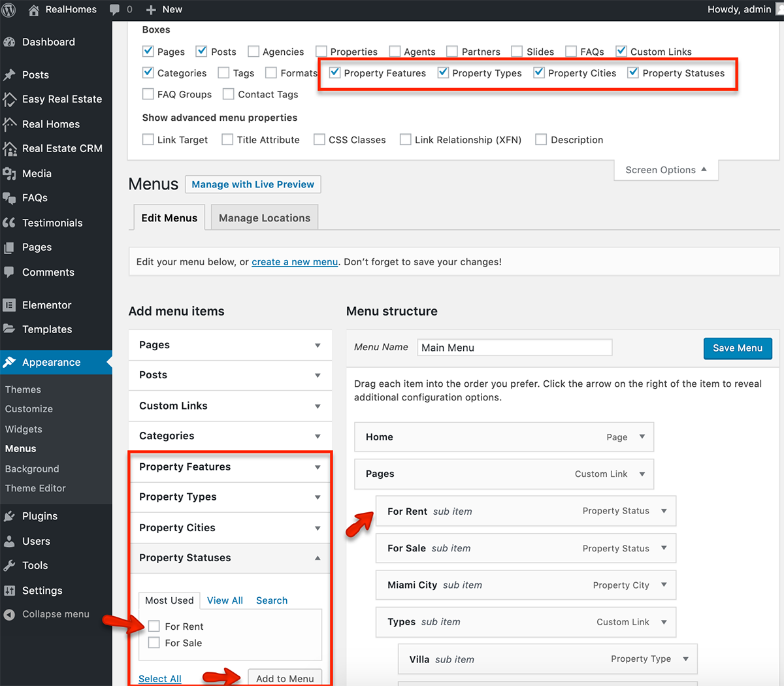This screenshot has height=686, width=784.
Task: Click the Select All link
Action: pyautogui.click(x=160, y=679)
